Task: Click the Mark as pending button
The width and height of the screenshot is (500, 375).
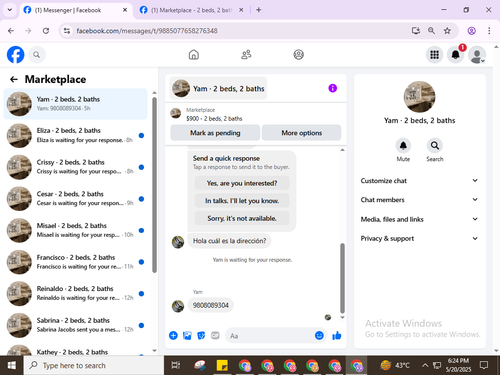Action: tap(215, 133)
